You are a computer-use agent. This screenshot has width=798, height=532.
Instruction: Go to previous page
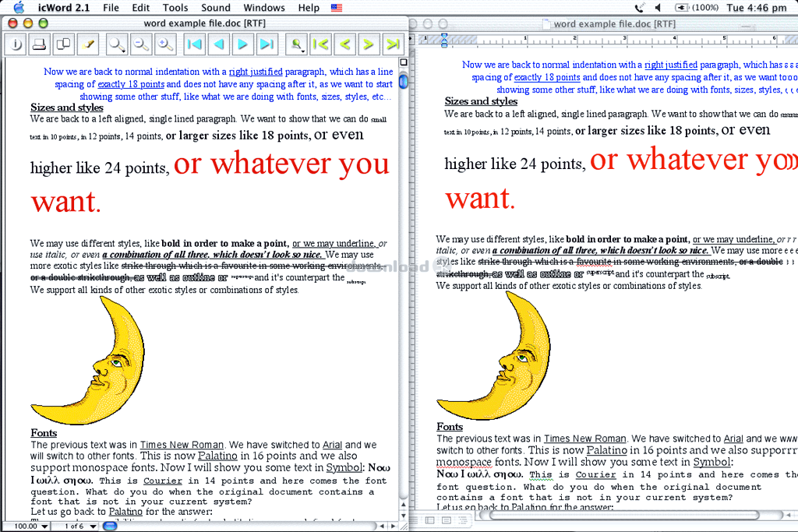(218, 44)
